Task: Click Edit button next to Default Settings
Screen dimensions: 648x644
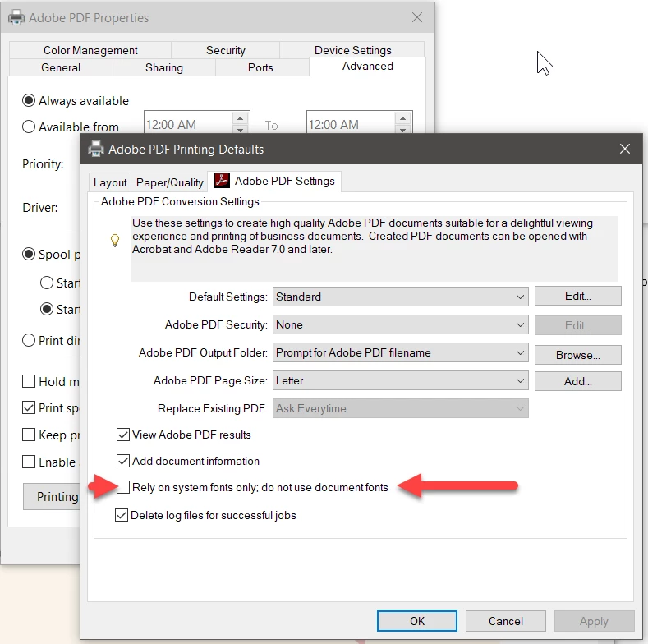Action: click(x=577, y=296)
